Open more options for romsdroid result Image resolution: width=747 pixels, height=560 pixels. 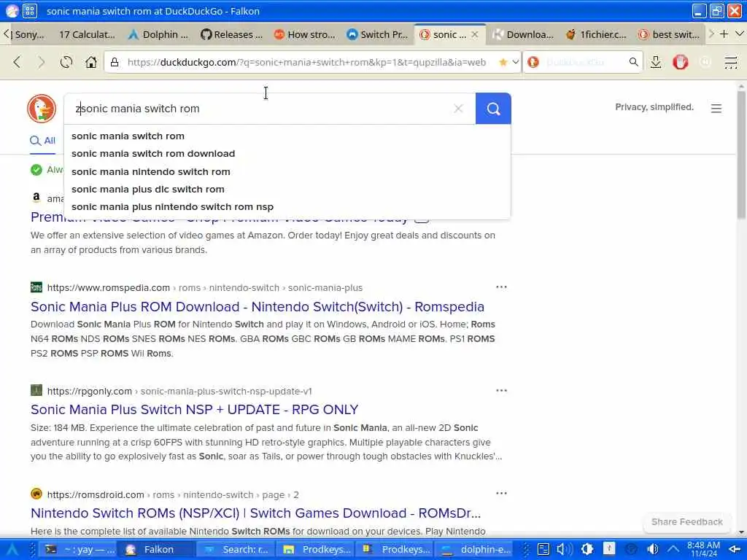(x=501, y=494)
